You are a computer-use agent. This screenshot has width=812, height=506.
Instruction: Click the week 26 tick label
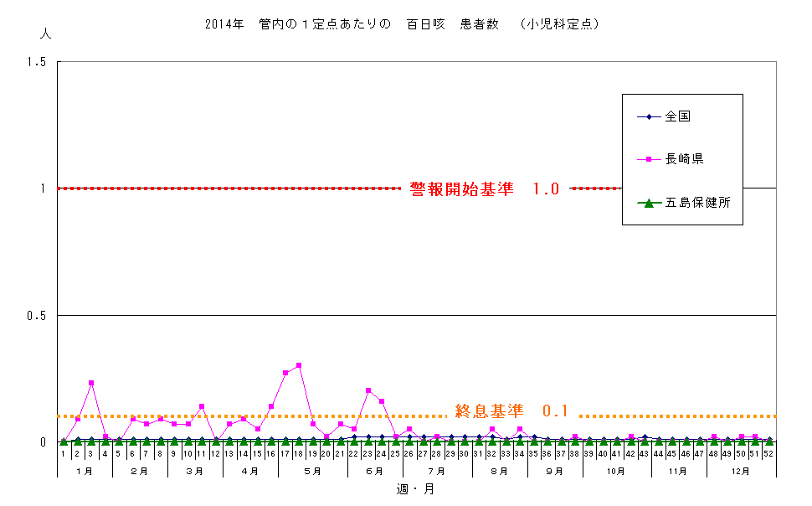(409, 454)
